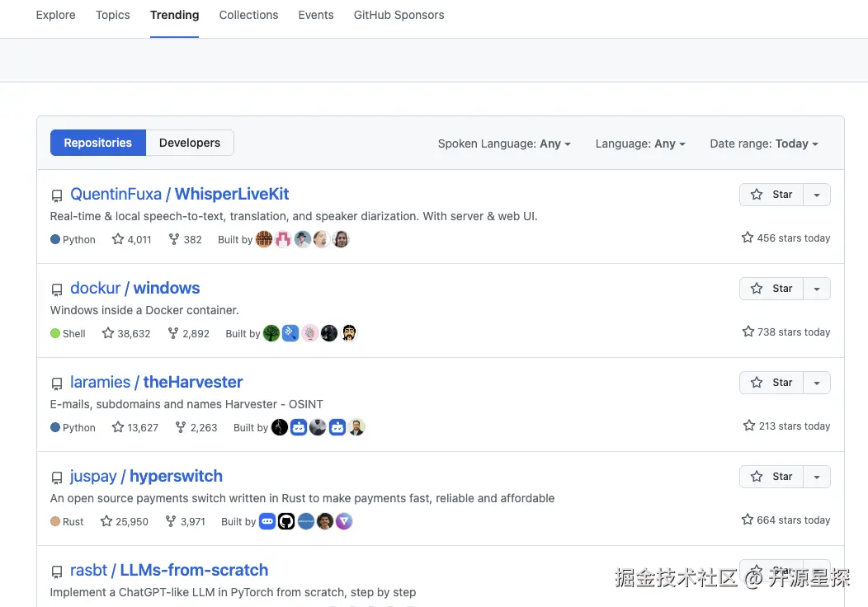Open first contributor avatar of theHarvester
The width and height of the screenshot is (868, 607).
point(280,427)
